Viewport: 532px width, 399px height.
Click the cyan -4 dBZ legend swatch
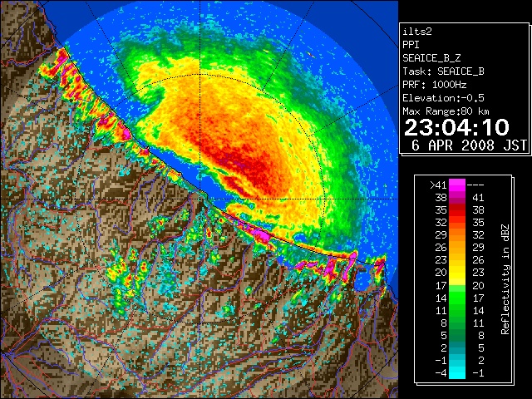457,373
